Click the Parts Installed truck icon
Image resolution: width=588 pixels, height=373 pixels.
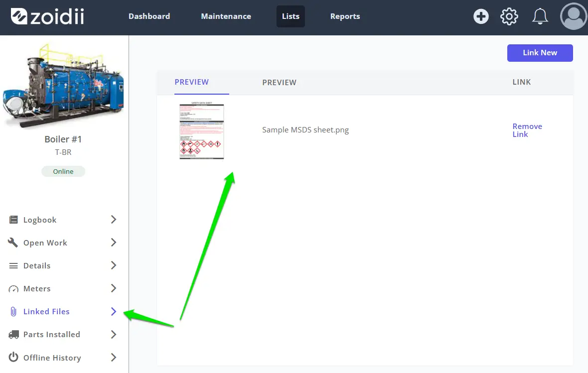pyautogui.click(x=13, y=334)
